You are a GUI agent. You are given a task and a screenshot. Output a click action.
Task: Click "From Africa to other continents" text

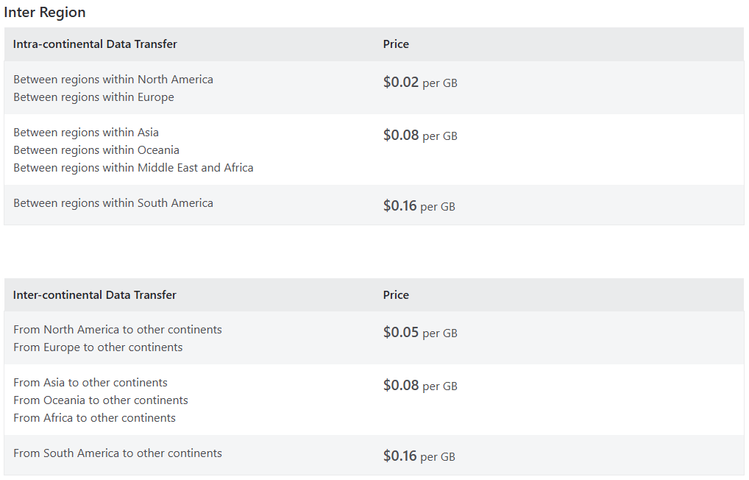click(94, 418)
